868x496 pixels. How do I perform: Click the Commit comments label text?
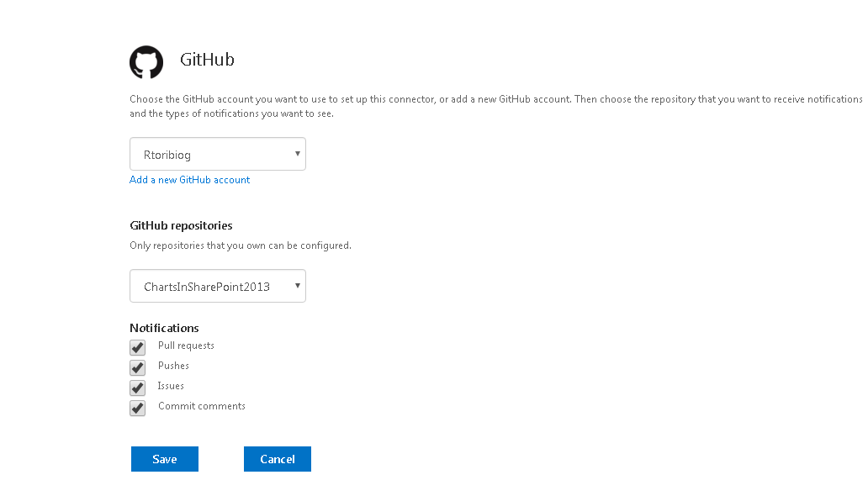click(202, 406)
